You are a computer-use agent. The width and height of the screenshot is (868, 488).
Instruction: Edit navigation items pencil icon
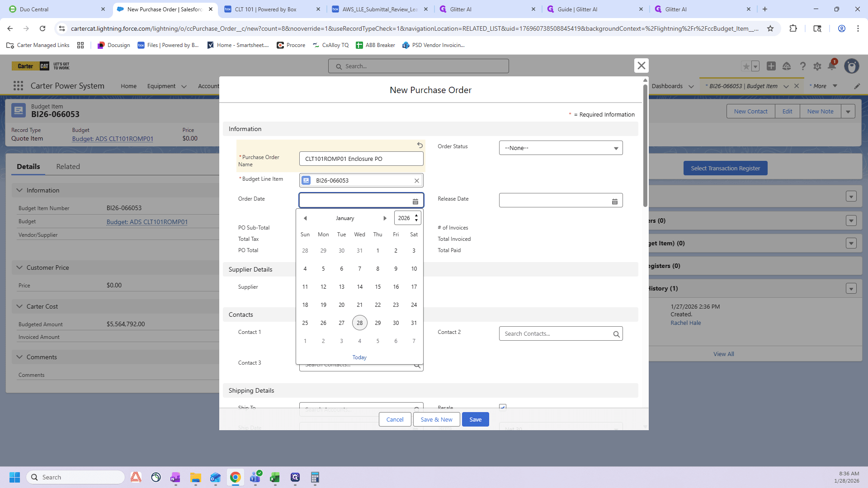[857, 86]
